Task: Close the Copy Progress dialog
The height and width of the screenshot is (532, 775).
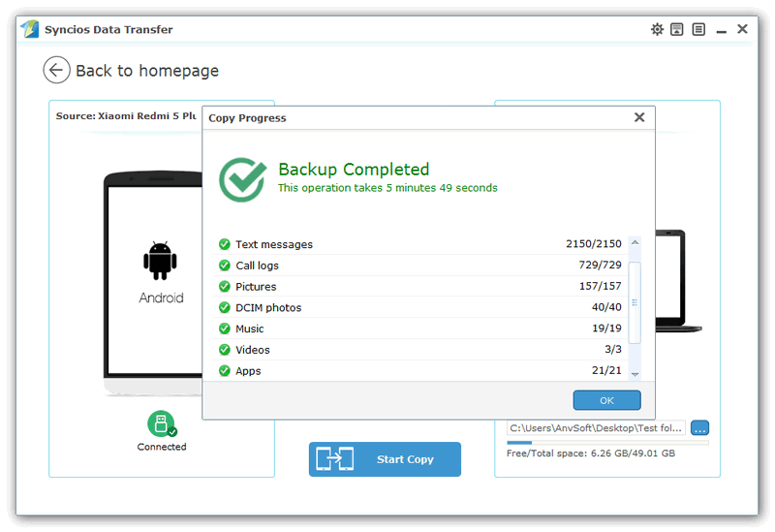Action: click(x=639, y=117)
